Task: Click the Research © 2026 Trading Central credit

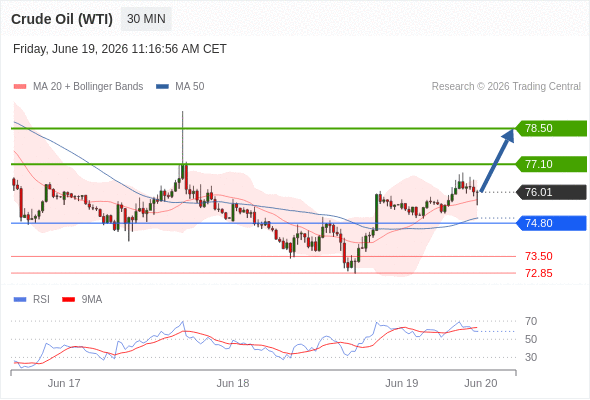Action: pos(506,87)
